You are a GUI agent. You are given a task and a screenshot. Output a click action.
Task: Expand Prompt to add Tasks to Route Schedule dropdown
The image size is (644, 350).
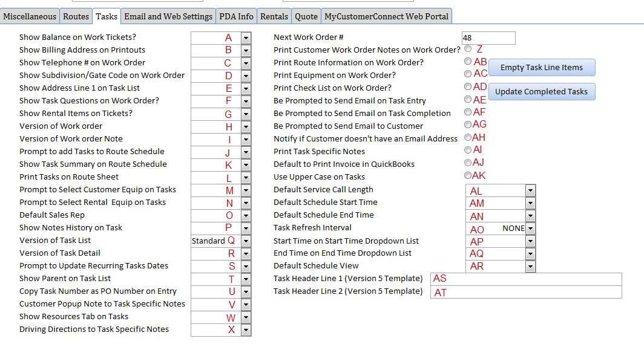pyautogui.click(x=246, y=153)
